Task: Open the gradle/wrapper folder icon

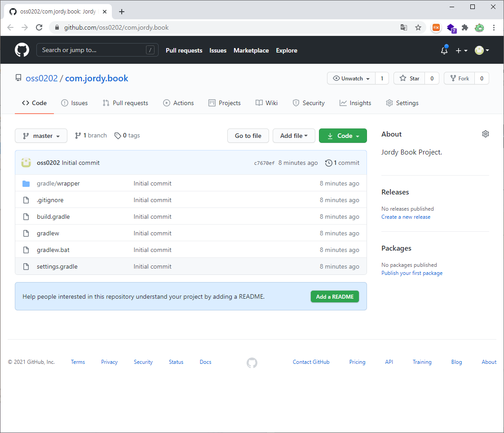Action: pos(26,184)
